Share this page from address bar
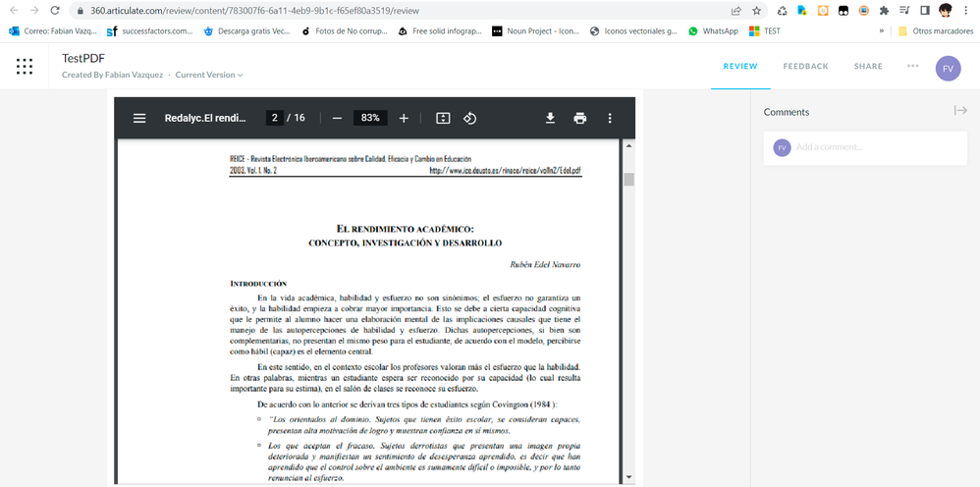This screenshot has width=980, height=487. coord(736,11)
